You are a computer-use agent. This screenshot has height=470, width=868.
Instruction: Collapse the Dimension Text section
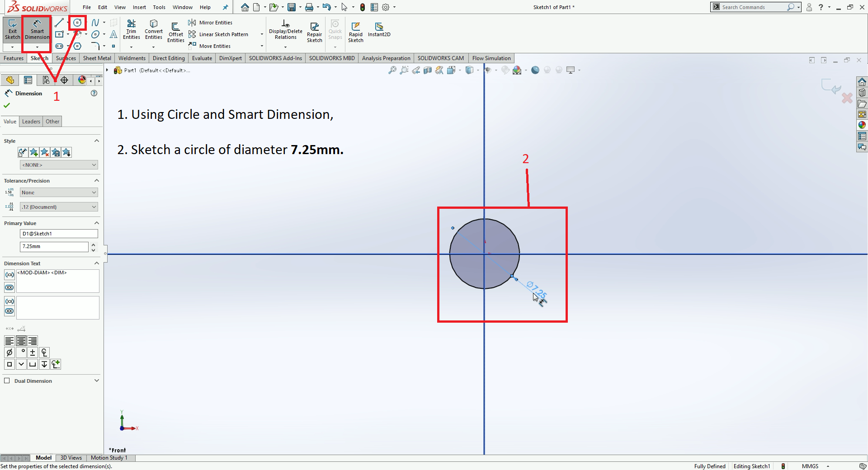coord(96,263)
